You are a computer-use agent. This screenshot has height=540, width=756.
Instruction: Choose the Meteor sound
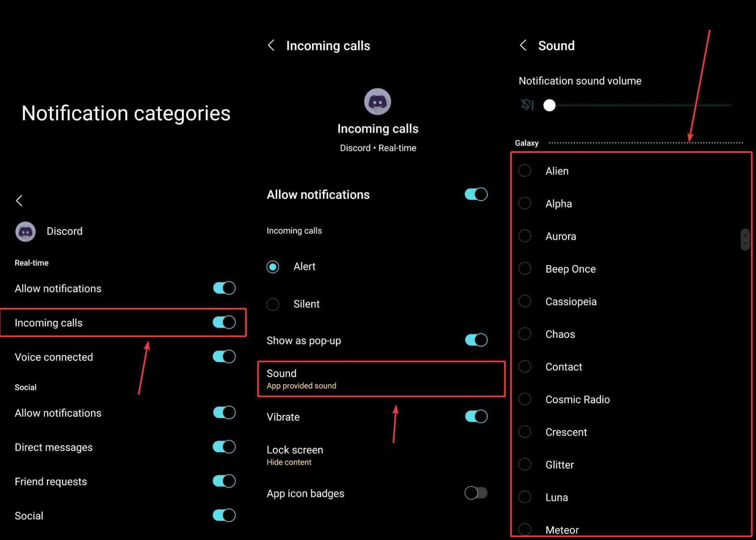(525, 529)
